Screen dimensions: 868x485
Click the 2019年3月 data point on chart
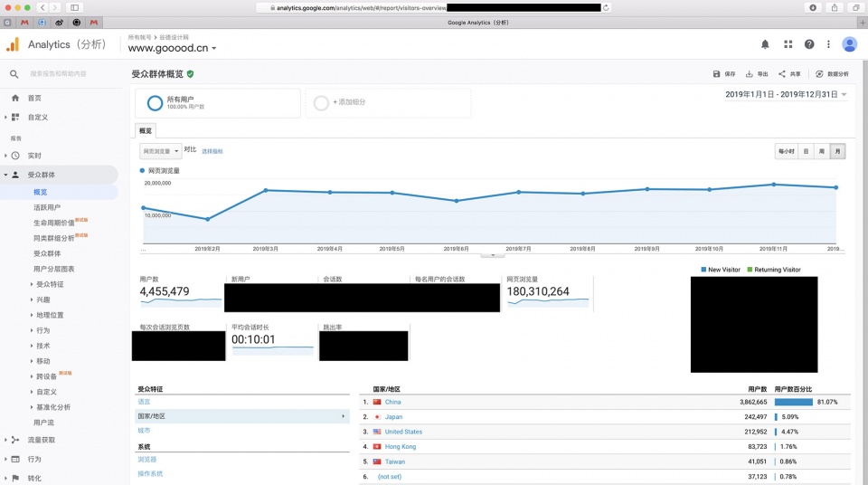click(x=266, y=190)
